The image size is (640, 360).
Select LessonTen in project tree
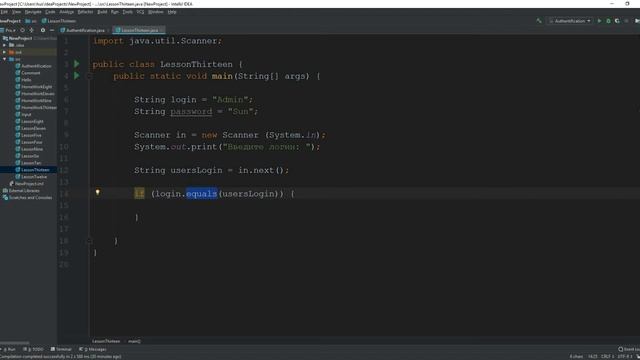pos(28,163)
